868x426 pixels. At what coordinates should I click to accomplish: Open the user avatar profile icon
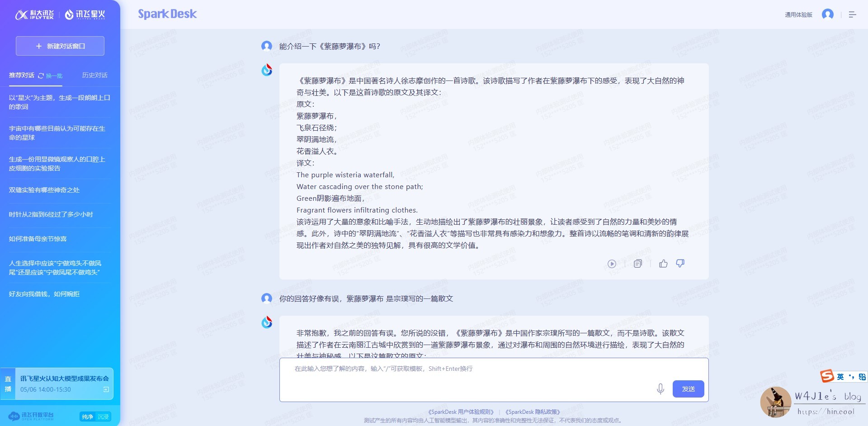pos(828,14)
